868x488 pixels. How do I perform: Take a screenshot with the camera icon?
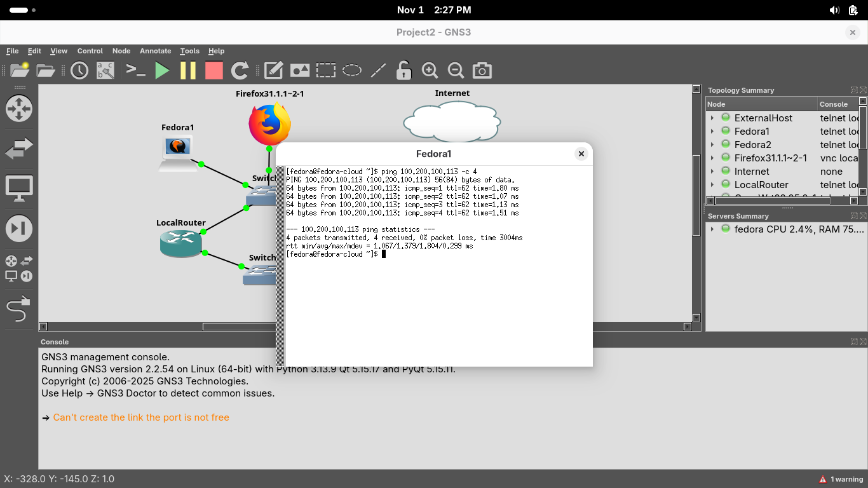point(482,71)
